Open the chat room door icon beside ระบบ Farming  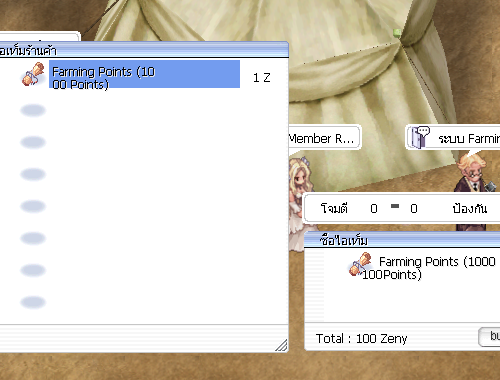(x=419, y=137)
